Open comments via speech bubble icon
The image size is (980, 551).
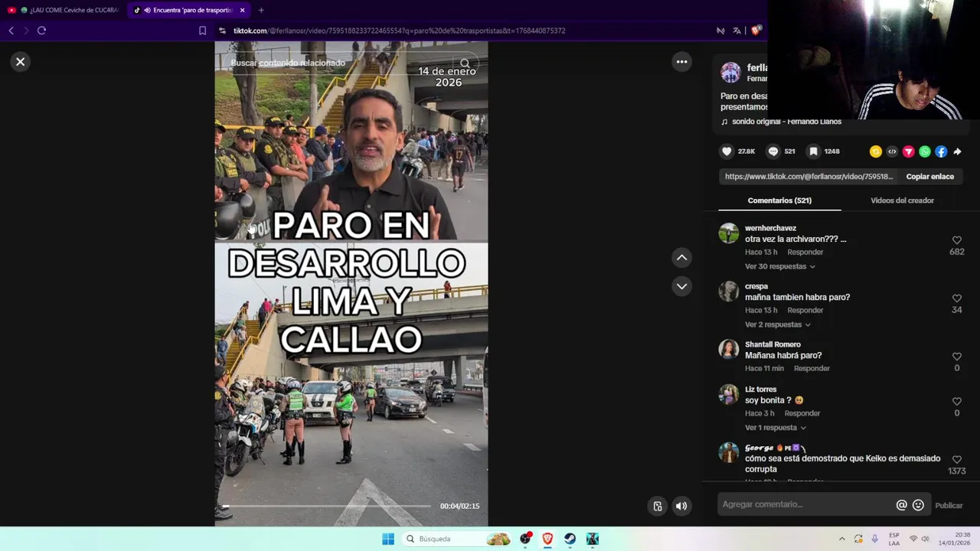tap(773, 152)
